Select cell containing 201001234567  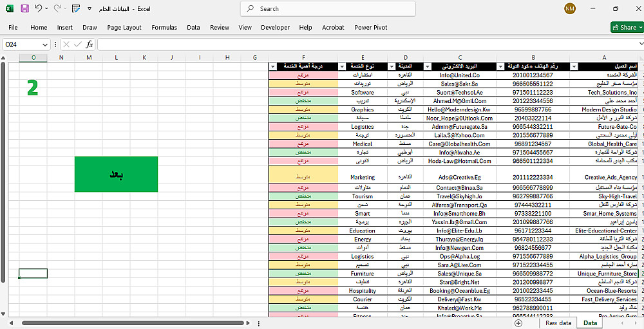point(533,75)
